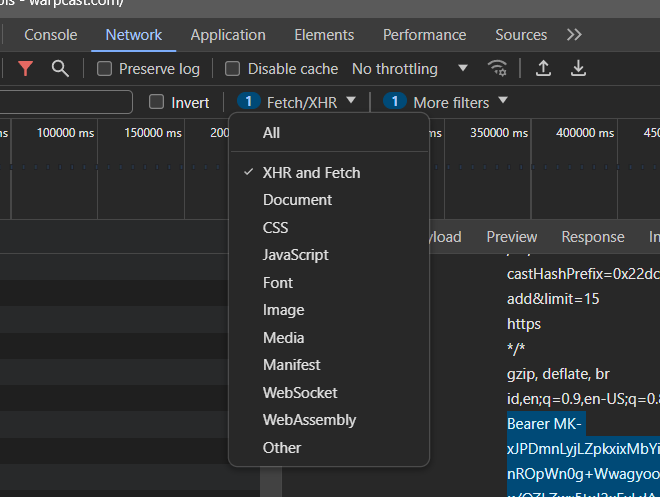Open the Performance tab
Image resolution: width=660 pixels, height=497 pixels.
click(424, 35)
